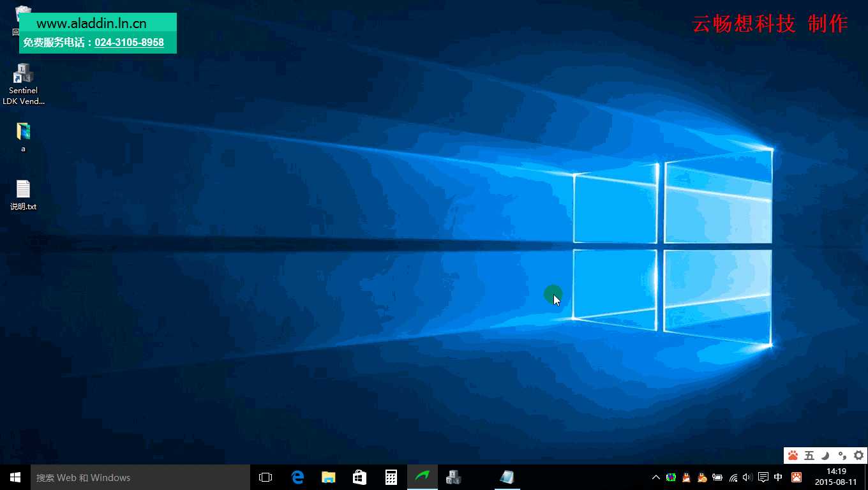
Task: Open the QQ penguin icon next to the power icon
Action: click(702, 477)
